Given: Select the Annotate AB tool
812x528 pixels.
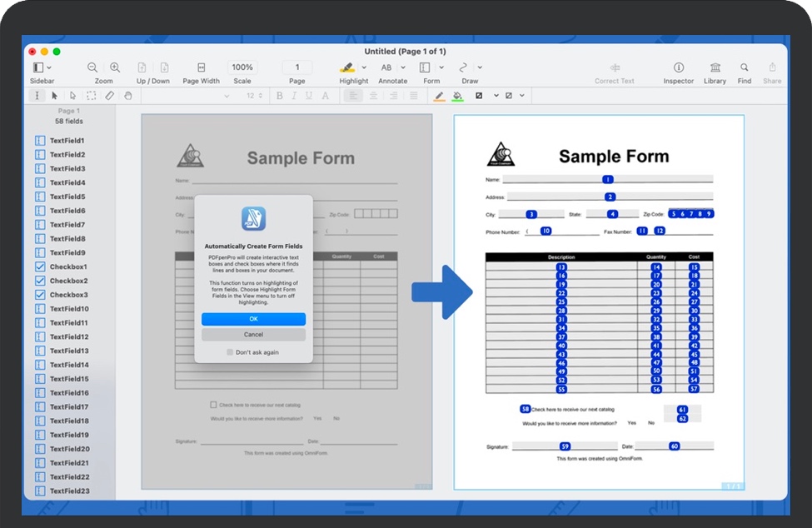Looking at the screenshot, I should tap(386, 67).
